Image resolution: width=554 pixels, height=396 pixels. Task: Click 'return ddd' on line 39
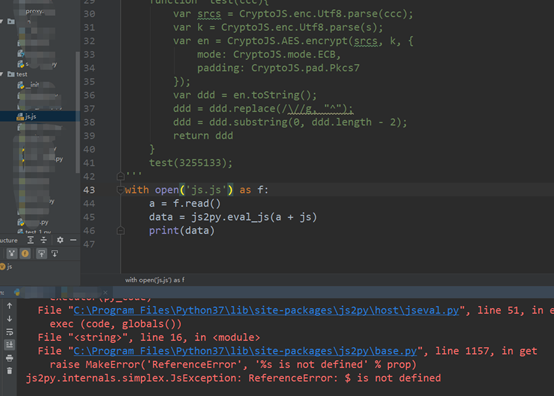(x=203, y=136)
